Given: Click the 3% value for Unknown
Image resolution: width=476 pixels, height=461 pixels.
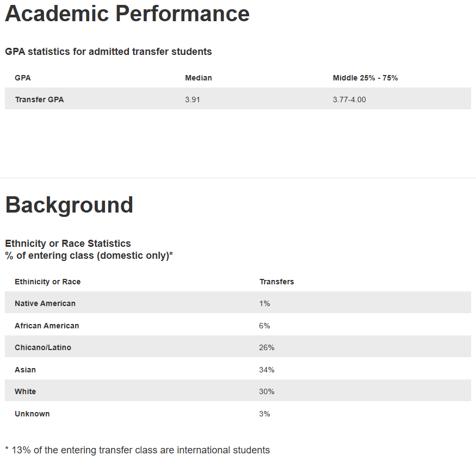Looking at the screenshot, I should [264, 414].
